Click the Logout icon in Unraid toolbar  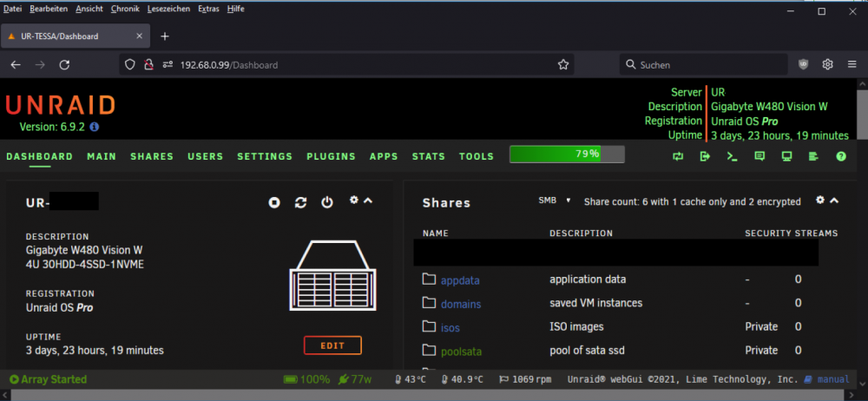[705, 157]
